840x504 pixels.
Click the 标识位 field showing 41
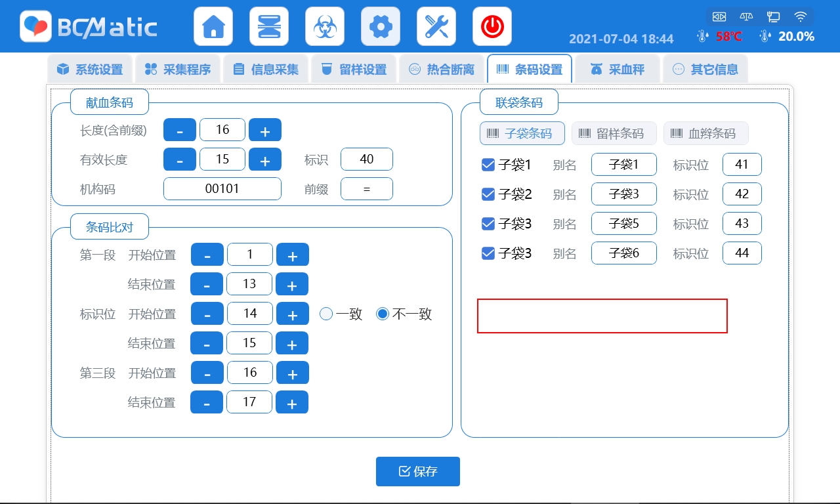coord(742,165)
